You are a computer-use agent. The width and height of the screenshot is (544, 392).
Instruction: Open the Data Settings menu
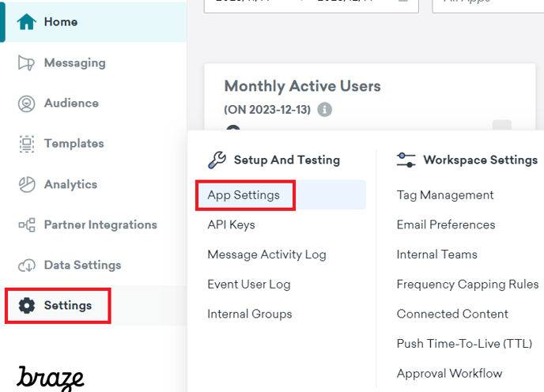pos(82,266)
